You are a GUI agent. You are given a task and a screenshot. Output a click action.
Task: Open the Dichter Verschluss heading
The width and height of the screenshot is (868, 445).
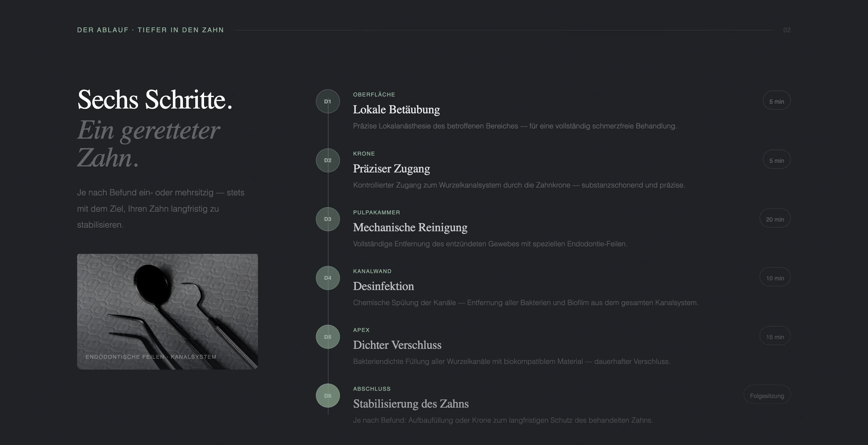(397, 345)
